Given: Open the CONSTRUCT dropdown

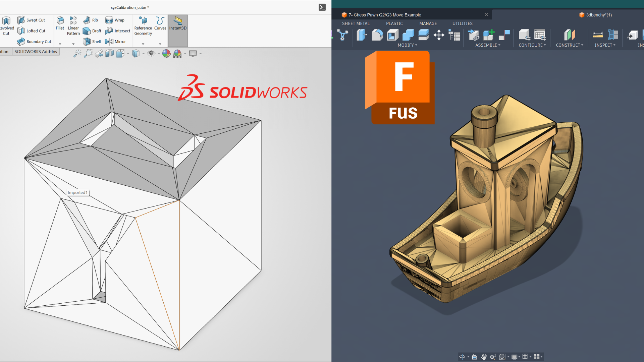Looking at the screenshot, I should [x=570, y=45].
